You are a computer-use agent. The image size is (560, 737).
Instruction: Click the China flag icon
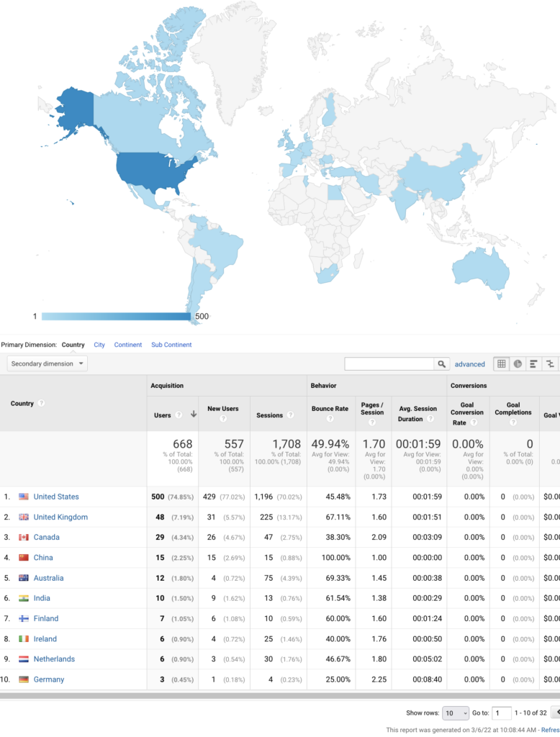point(24,558)
